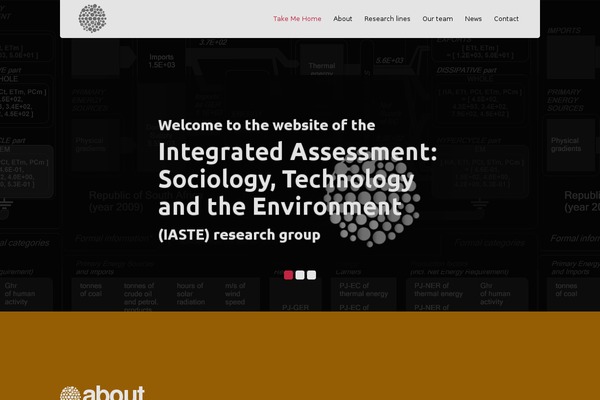Click the 'Welcome to the website of the' text
Viewport: 600px width, 400px height.
coord(266,125)
